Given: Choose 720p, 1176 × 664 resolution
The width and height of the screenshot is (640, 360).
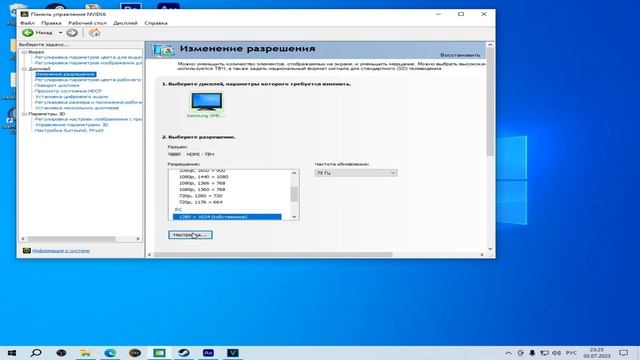Looking at the screenshot, I should (x=200, y=202).
